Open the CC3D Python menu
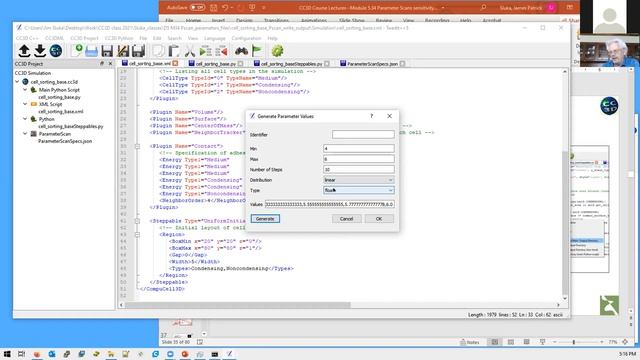 click(119, 38)
